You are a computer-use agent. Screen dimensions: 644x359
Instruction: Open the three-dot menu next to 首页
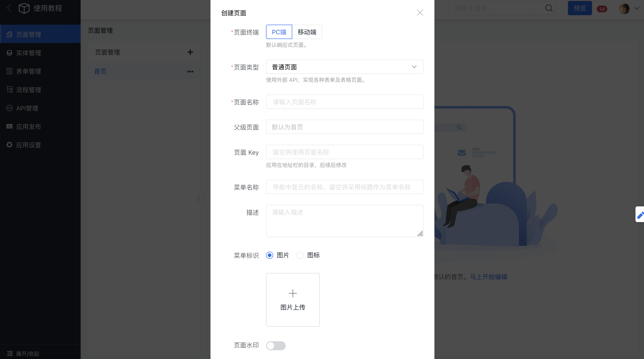tap(190, 71)
